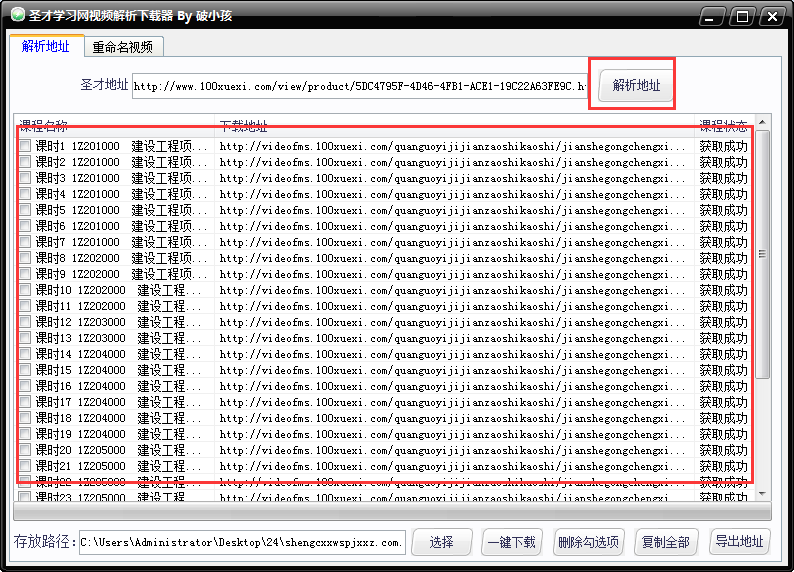Viewport: 794px width, 572px height.
Task: Start download with 一键下载 button
Action: [x=511, y=543]
